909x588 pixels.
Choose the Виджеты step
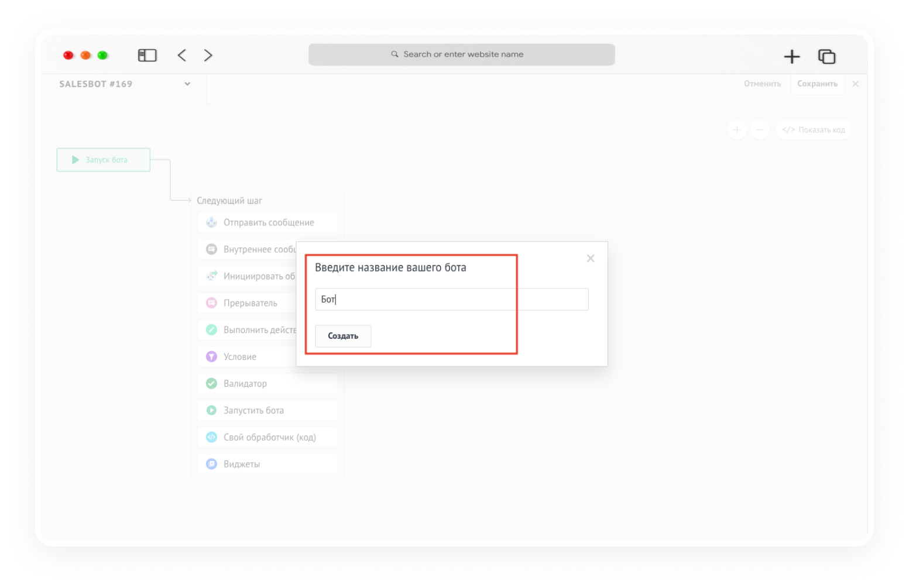pyautogui.click(x=267, y=465)
